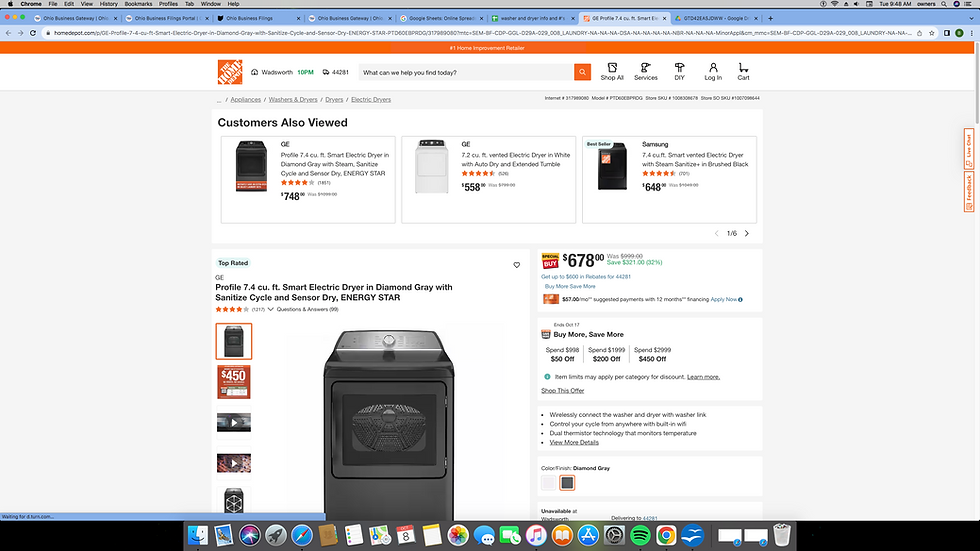Click the Shop This Offer link

(x=563, y=391)
